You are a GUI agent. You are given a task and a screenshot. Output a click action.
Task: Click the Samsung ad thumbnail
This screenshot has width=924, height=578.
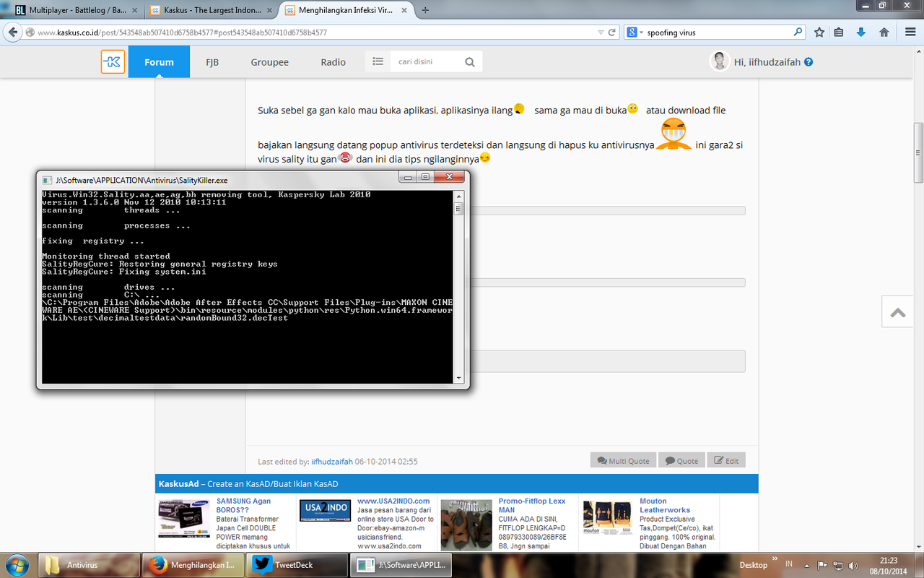184,519
